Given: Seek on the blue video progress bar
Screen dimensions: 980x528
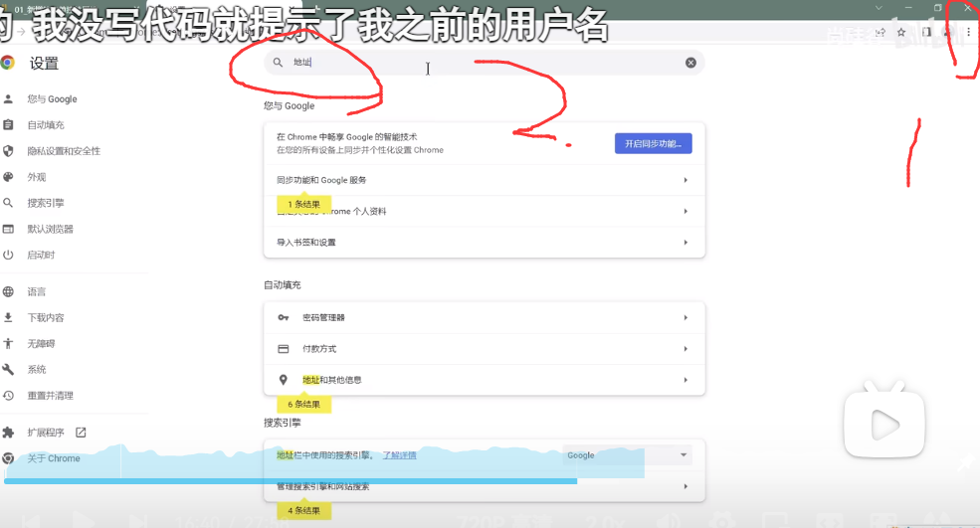Looking at the screenshot, I should pos(291,481).
